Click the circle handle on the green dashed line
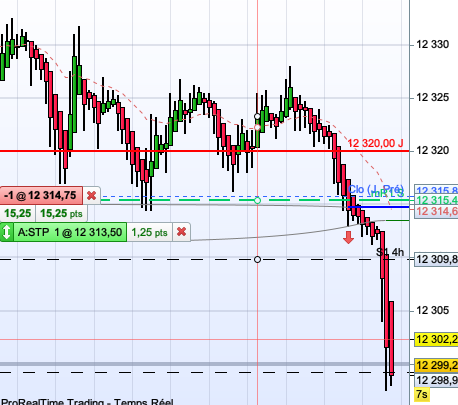The height and width of the screenshot is (405, 458). tap(257, 201)
